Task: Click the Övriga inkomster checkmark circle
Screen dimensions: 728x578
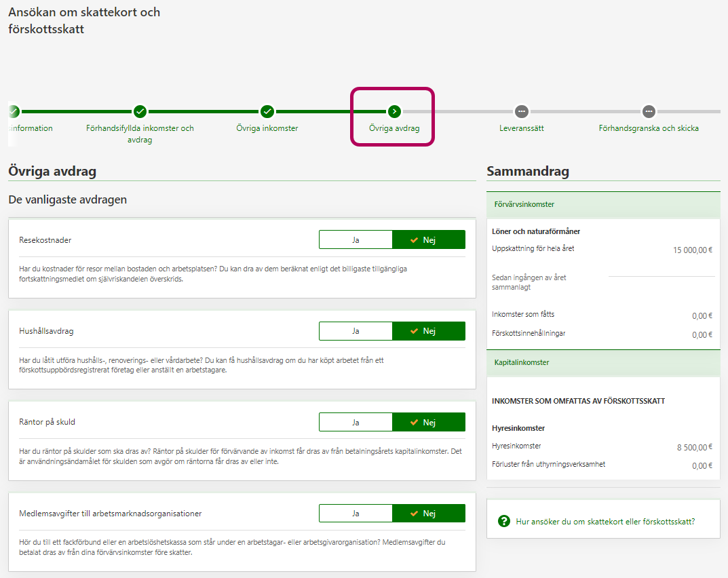Action: click(x=267, y=111)
